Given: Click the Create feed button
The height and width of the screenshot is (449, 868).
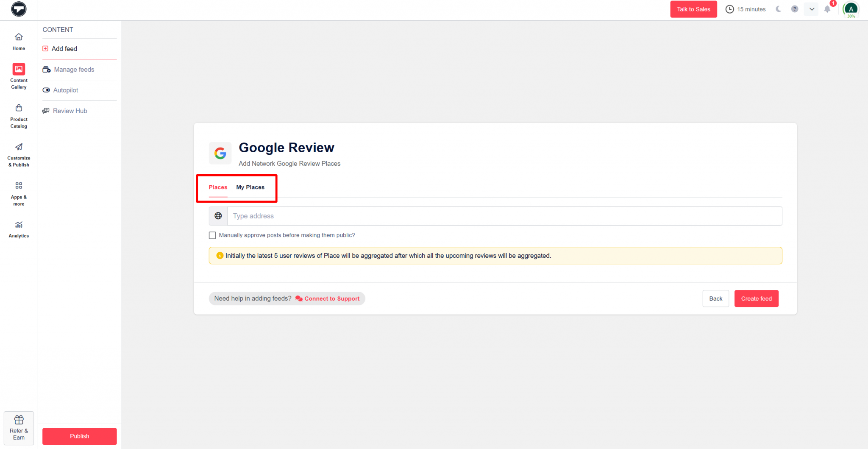Looking at the screenshot, I should pos(756,298).
